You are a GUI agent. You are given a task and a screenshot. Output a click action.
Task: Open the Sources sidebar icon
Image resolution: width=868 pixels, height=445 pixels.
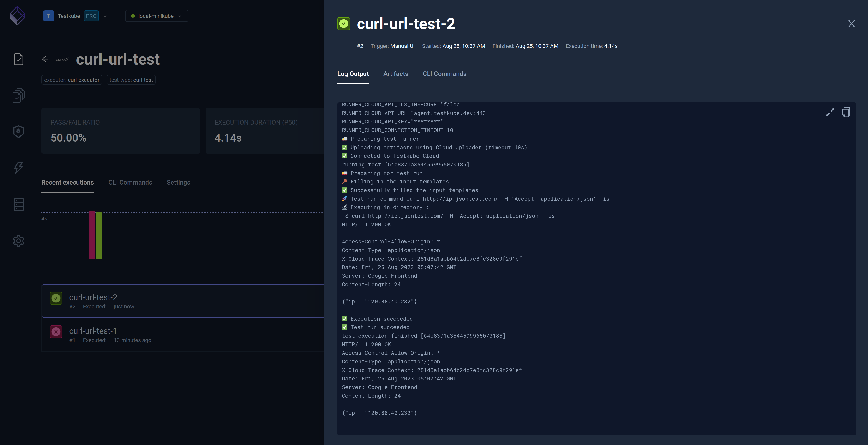pos(18,204)
